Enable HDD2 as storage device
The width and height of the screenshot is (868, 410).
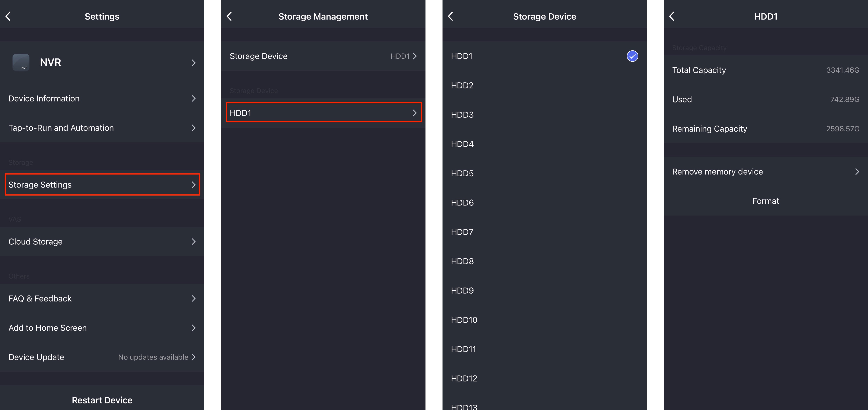coord(545,85)
